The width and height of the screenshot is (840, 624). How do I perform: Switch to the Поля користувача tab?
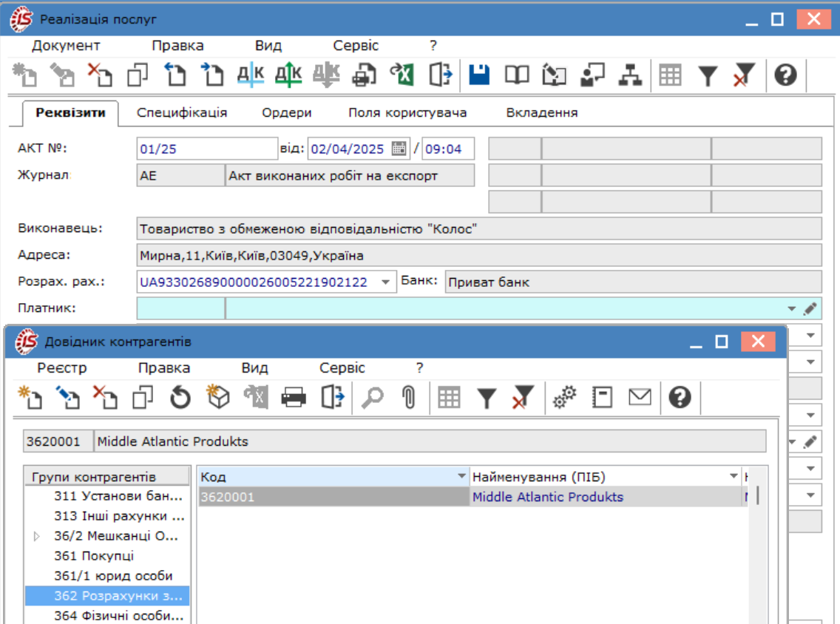pos(407,113)
